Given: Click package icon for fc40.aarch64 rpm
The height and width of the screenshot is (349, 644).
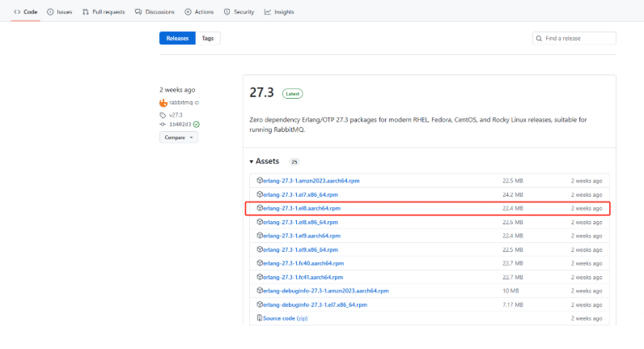Looking at the screenshot, I should [x=260, y=263].
